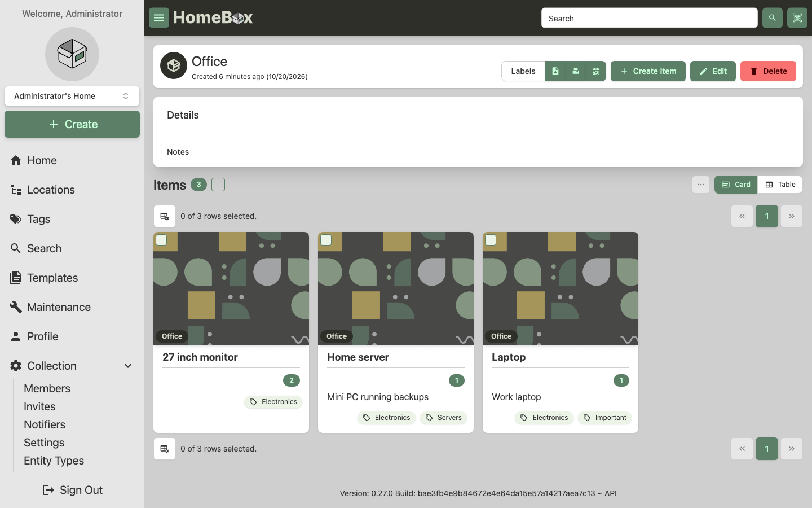The image size is (812, 508).
Task: Check the Laptop card checkbox
Action: pos(491,240)
